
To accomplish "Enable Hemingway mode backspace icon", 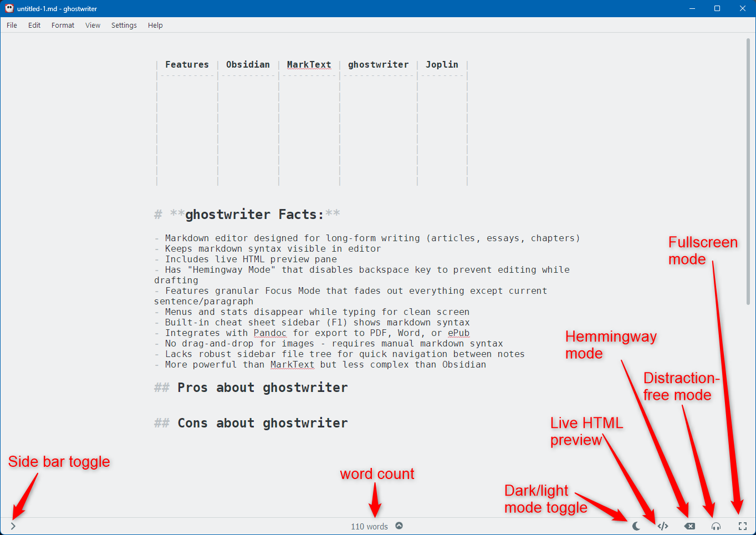I will click(689, 526).
